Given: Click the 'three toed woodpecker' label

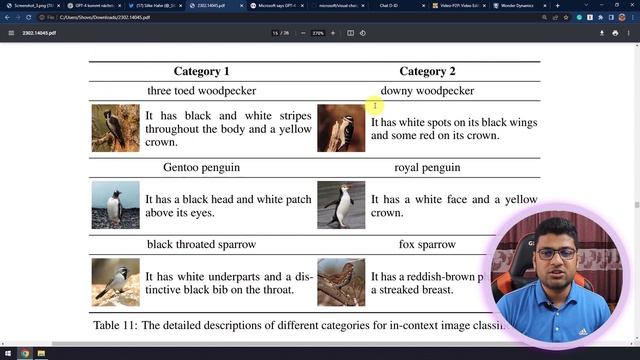Looking at the screenshot, I should point(202,91).
